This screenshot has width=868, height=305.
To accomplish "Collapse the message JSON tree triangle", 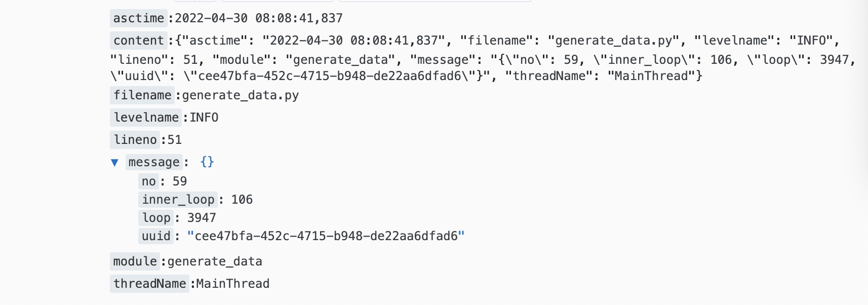I will click(x=114, y=163).
